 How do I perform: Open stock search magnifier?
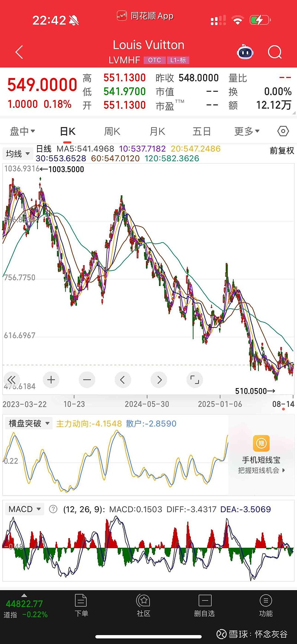click(x=275, y=52)
